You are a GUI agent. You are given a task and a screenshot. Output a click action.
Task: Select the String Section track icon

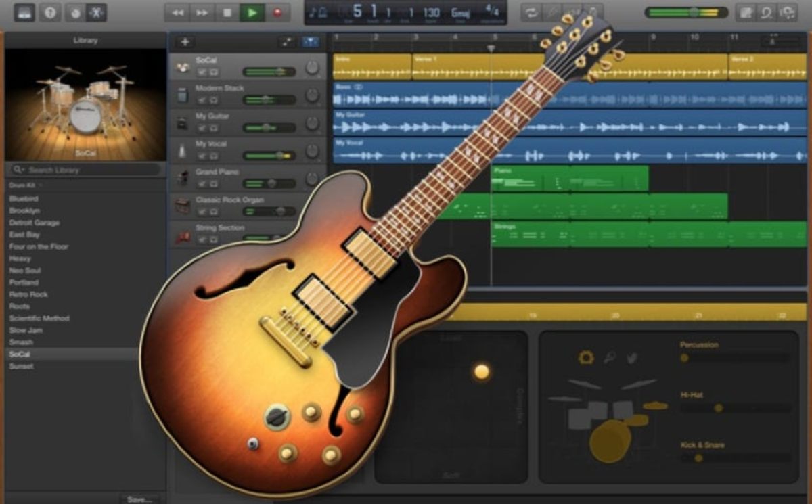tap(183, 235)
